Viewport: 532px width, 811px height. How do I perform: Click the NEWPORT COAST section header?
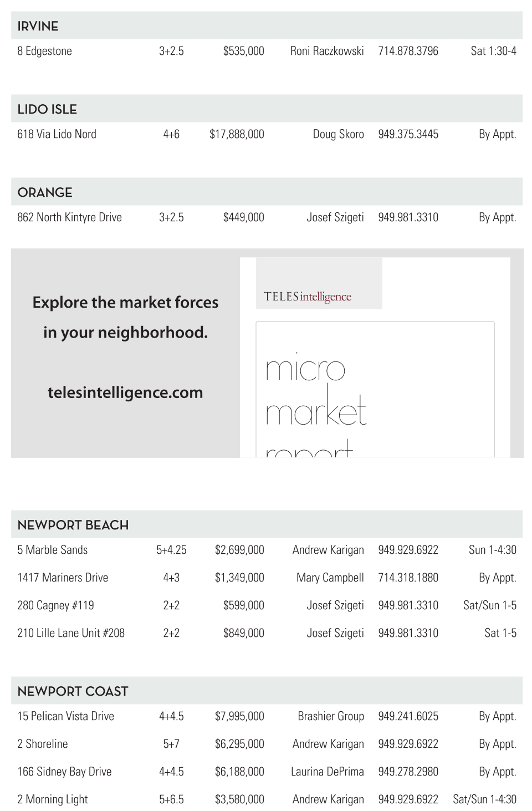coord(73,691)
